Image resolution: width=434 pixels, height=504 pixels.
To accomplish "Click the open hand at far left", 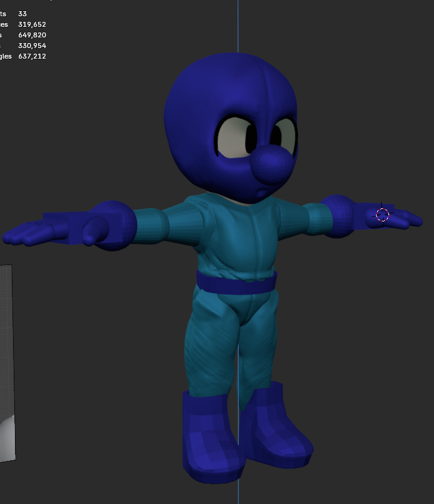I will [31, 232].
